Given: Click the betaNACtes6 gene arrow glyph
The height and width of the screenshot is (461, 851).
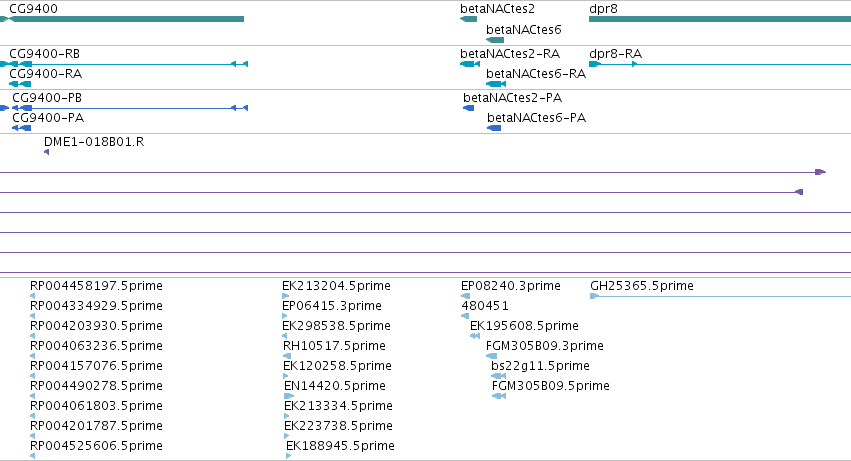Looking at the screenshot, I should 495,40.
